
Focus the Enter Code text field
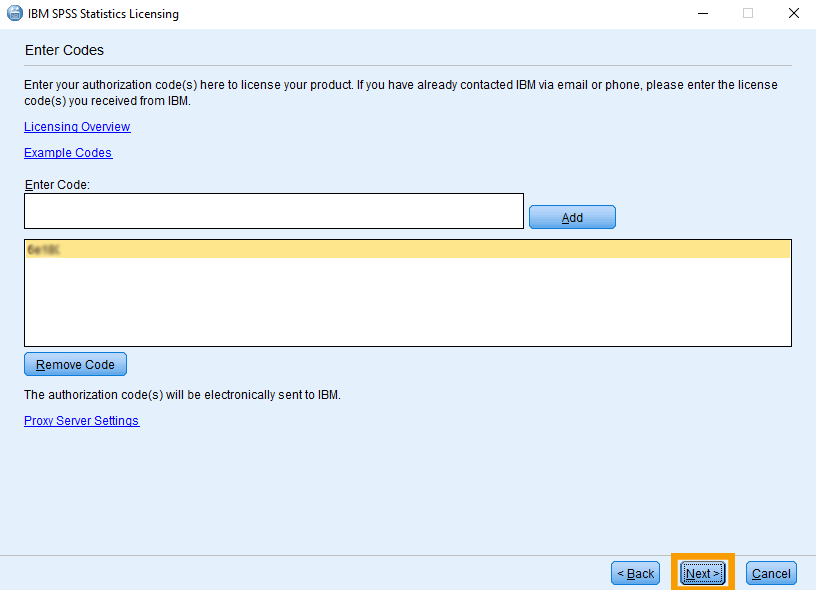(274, 211)
